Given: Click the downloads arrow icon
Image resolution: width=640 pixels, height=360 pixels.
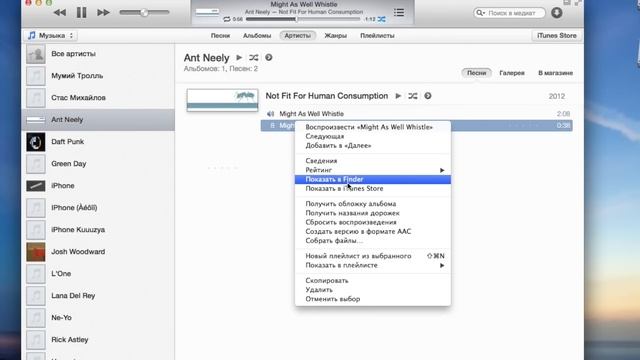Looking at the screenshot, I should click(556, 13).
